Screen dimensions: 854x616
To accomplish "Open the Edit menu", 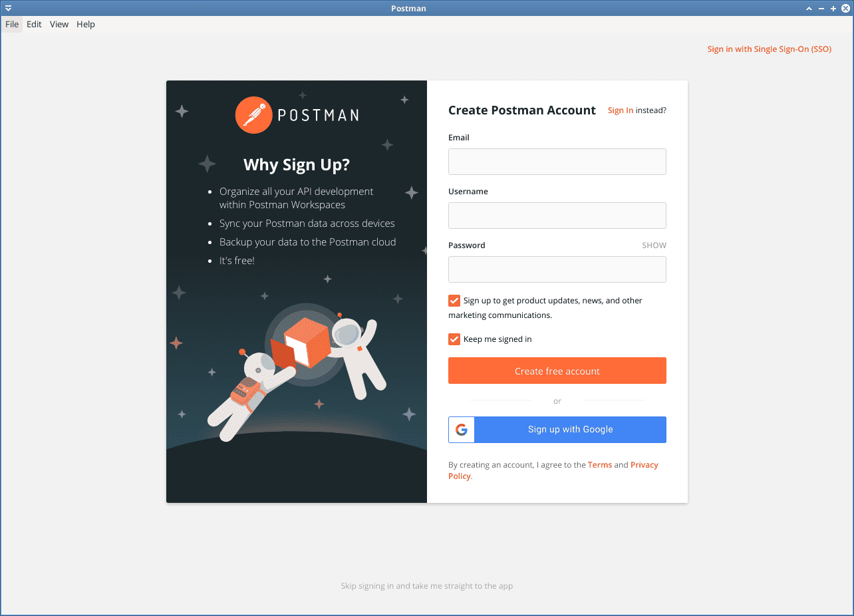I will point(34,24).
